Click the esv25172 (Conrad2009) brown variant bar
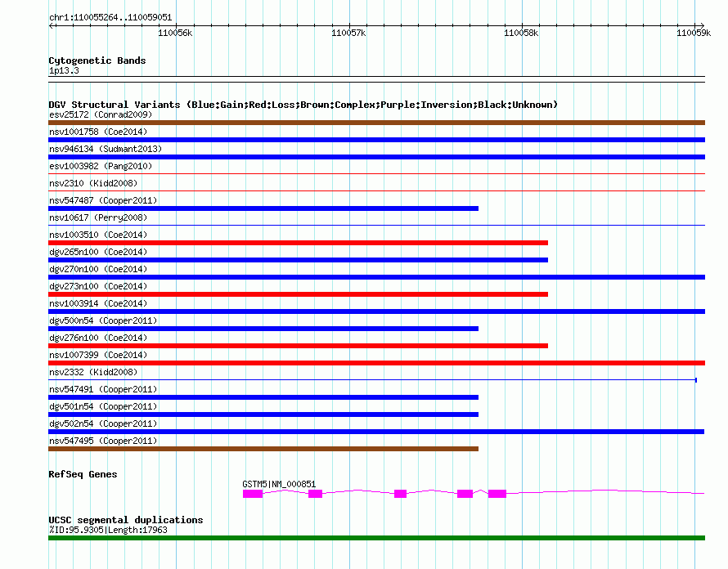This screenshot has height=569, width=728. (376, 123)
